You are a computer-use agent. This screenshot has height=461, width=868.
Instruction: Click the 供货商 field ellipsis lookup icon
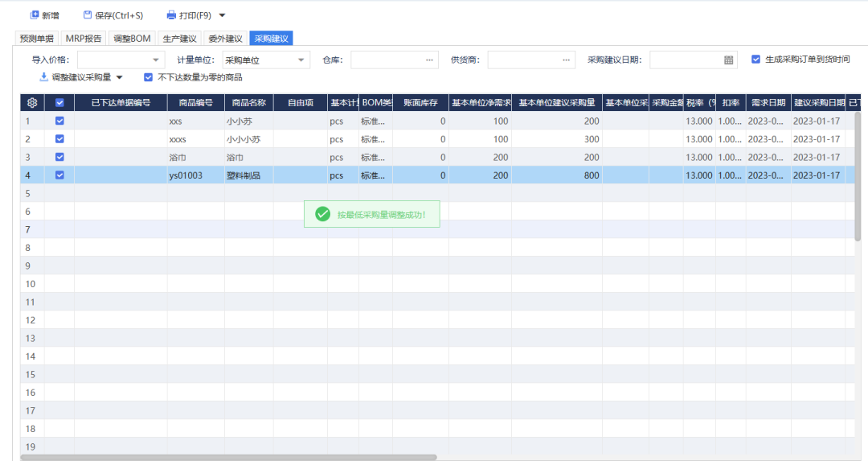pos(567,60)
